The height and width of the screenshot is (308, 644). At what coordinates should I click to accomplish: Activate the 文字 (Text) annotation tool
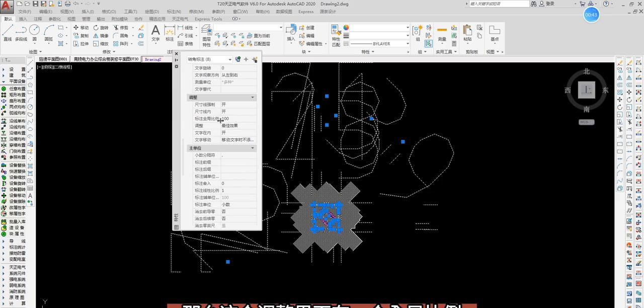155,33
